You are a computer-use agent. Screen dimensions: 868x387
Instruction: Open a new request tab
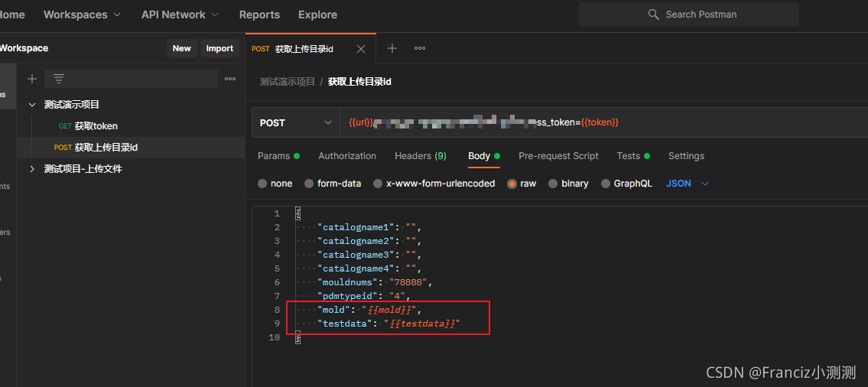coord(392,48)
